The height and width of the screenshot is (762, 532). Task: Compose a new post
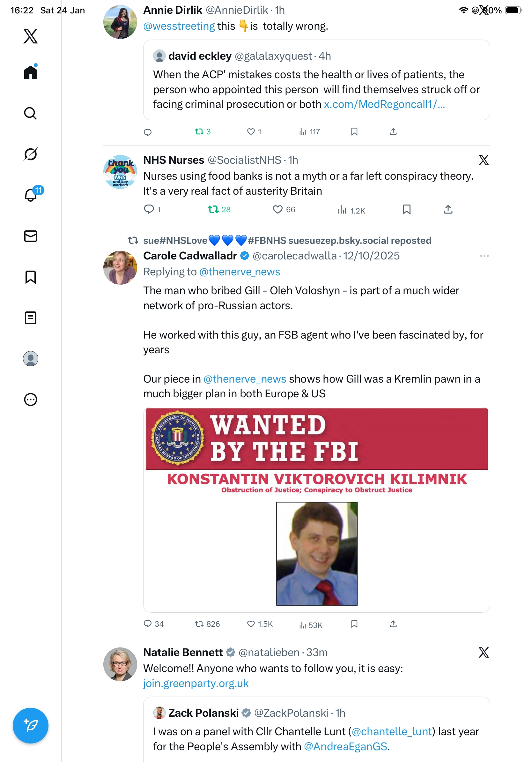click(31, 726)
